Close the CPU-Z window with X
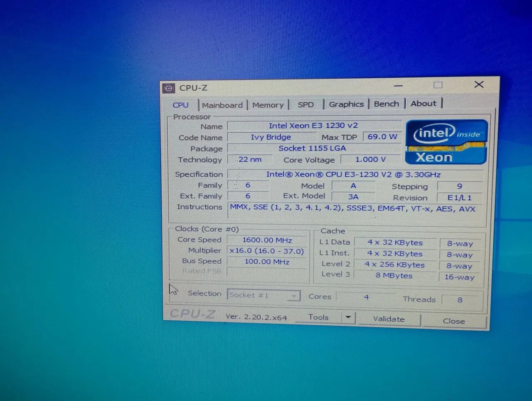This screenshot has height=401, width=532. 479,84
